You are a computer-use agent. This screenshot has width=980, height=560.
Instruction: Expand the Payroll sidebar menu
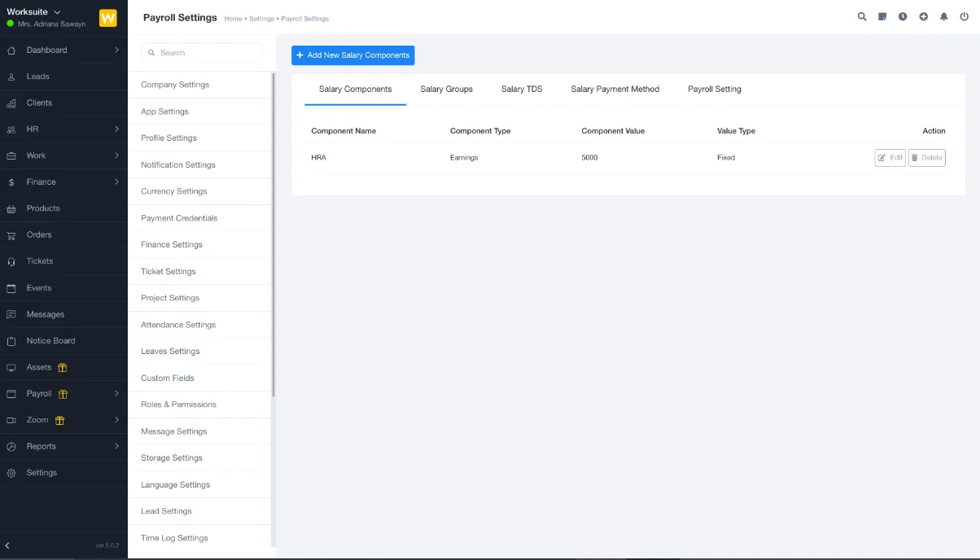pos(63,394)
